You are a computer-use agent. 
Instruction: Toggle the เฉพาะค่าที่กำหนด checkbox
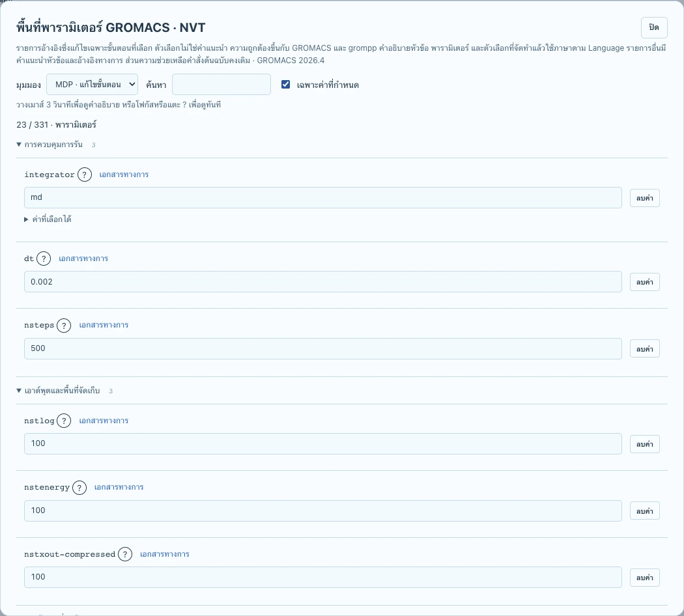[286, 85]
